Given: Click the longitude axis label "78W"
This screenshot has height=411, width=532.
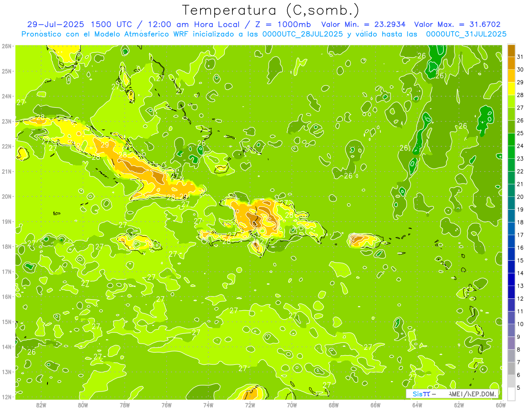Looking at the screenshot, I should [125, 405].
